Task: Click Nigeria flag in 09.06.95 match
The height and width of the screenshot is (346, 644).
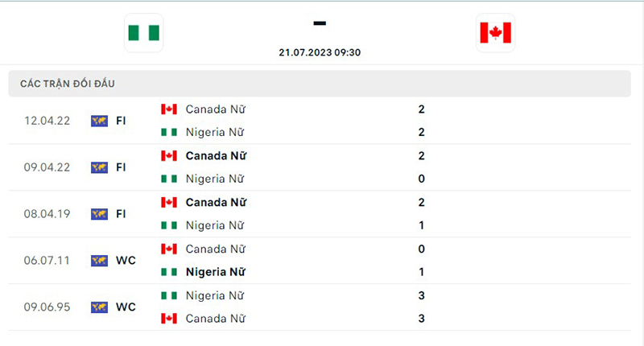Action: (x=169, y=295)
